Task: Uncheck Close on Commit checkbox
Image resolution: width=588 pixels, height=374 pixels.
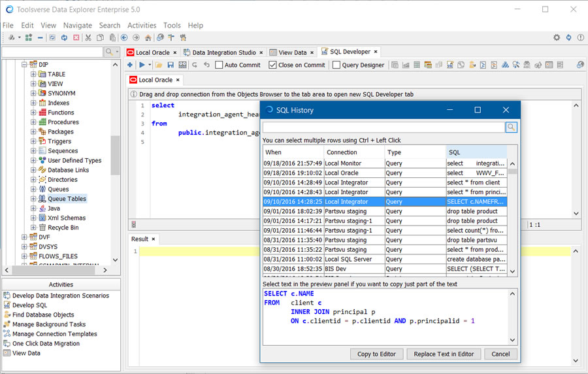Action: tap(272, 65)
